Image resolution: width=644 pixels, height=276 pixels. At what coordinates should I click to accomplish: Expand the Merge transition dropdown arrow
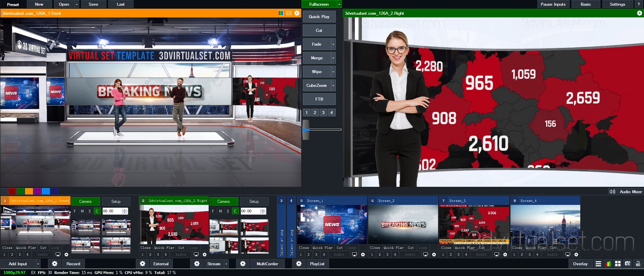[x=333, y=58]
